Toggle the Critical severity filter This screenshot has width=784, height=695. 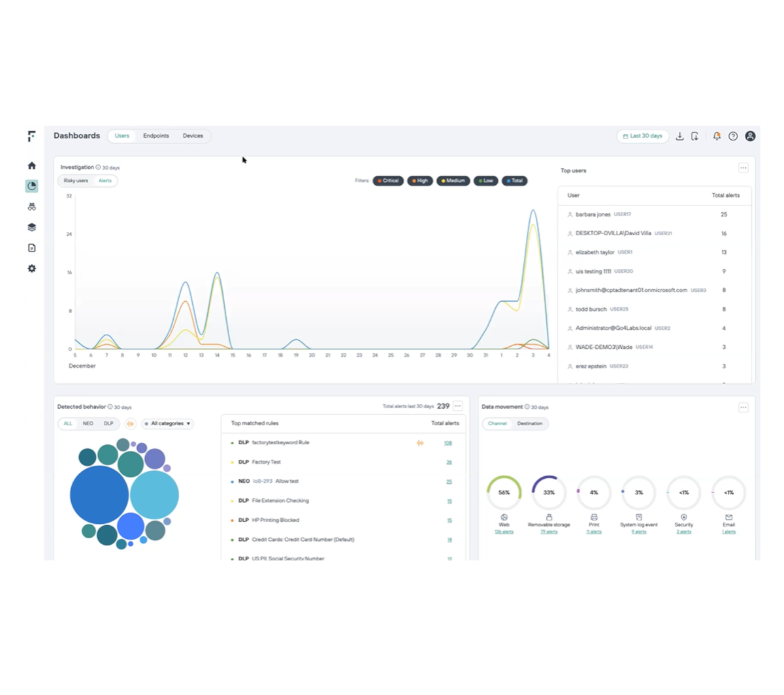coord(388,181)
